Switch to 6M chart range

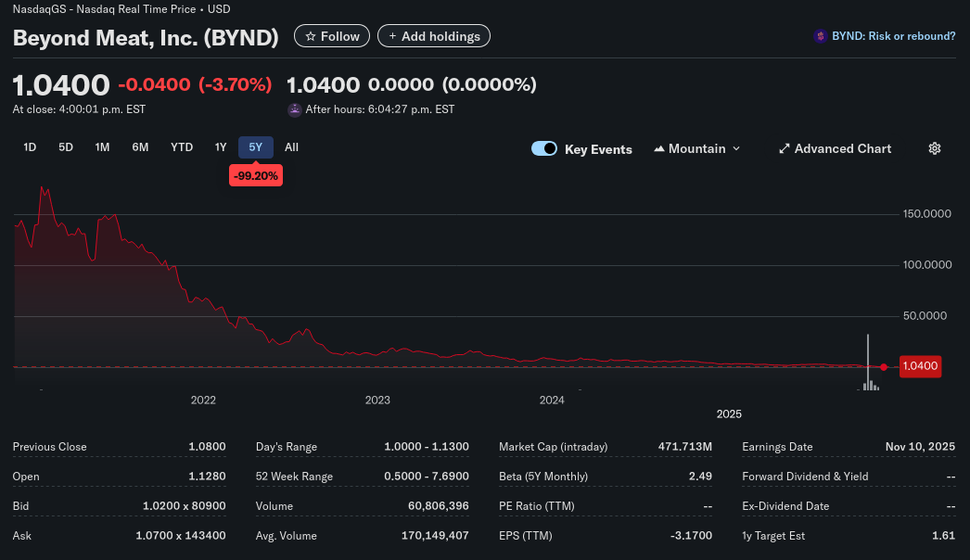point(140,147)
